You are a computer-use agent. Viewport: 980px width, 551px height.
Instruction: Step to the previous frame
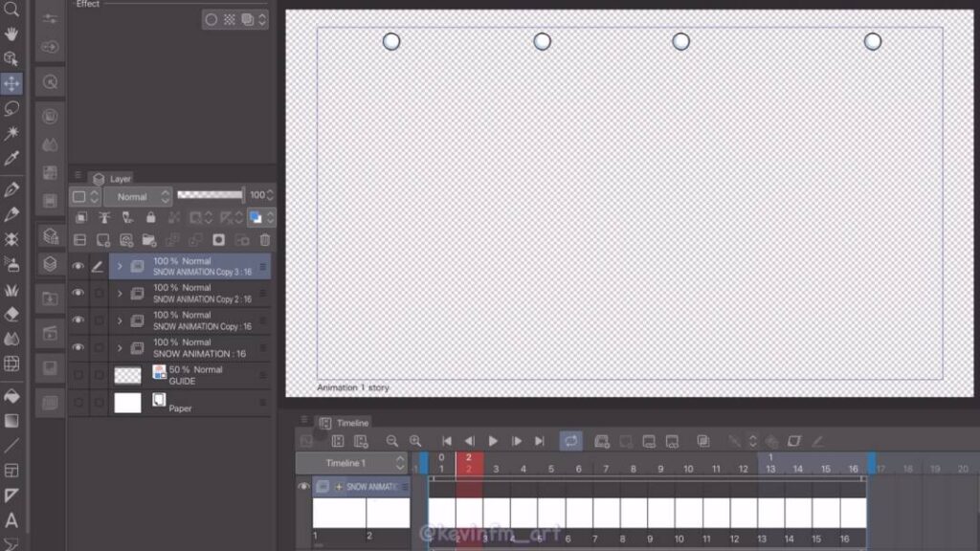click(x=469, y=442)
